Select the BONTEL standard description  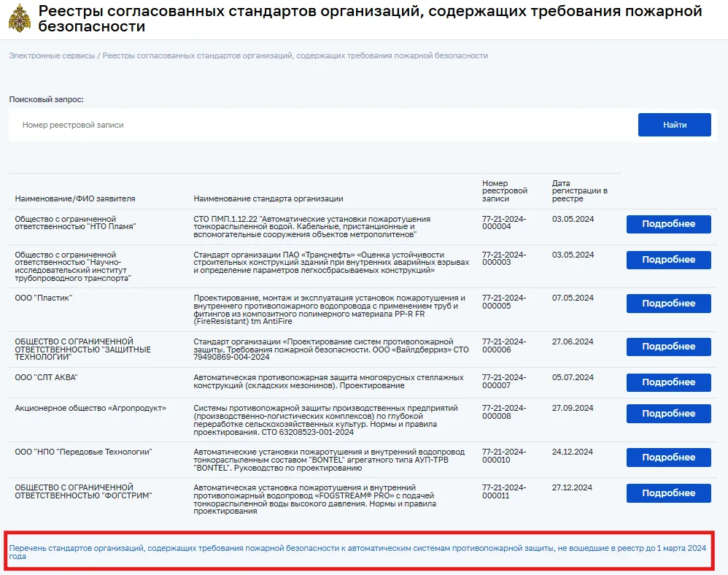pos(329,460)
